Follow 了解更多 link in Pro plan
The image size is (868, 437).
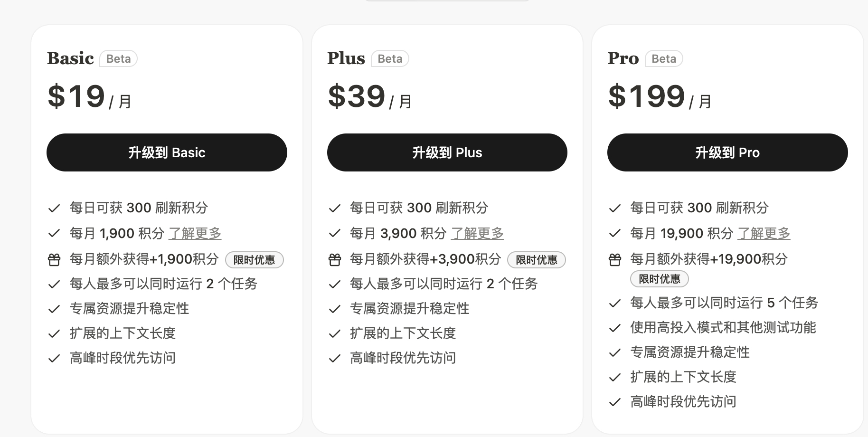764,233
